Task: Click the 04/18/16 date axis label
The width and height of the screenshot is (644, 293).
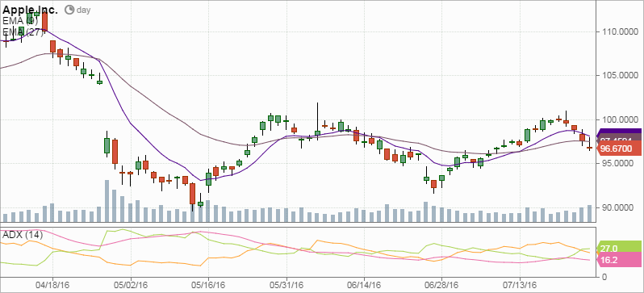Action: tap(52, 285)
